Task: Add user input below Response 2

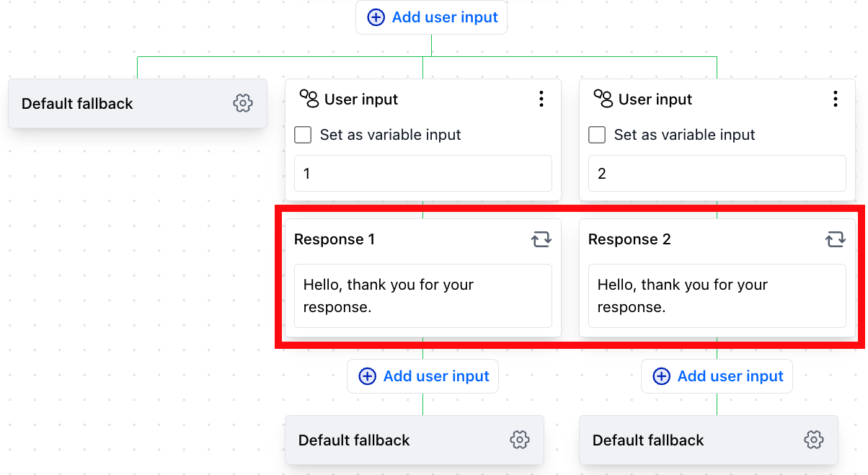Action: 717,376
